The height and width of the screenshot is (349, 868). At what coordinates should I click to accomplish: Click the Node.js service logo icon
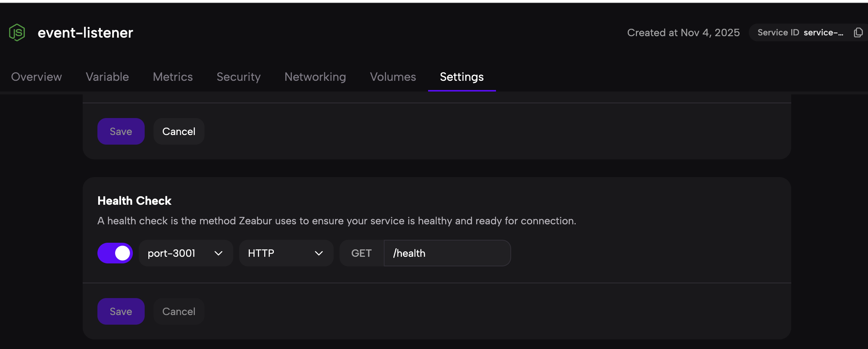pos(17,32)
